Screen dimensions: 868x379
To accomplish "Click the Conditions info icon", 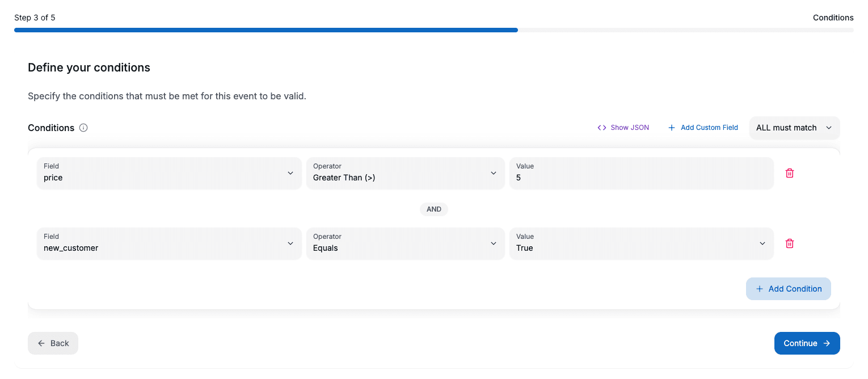I will (x=83, y=128).
